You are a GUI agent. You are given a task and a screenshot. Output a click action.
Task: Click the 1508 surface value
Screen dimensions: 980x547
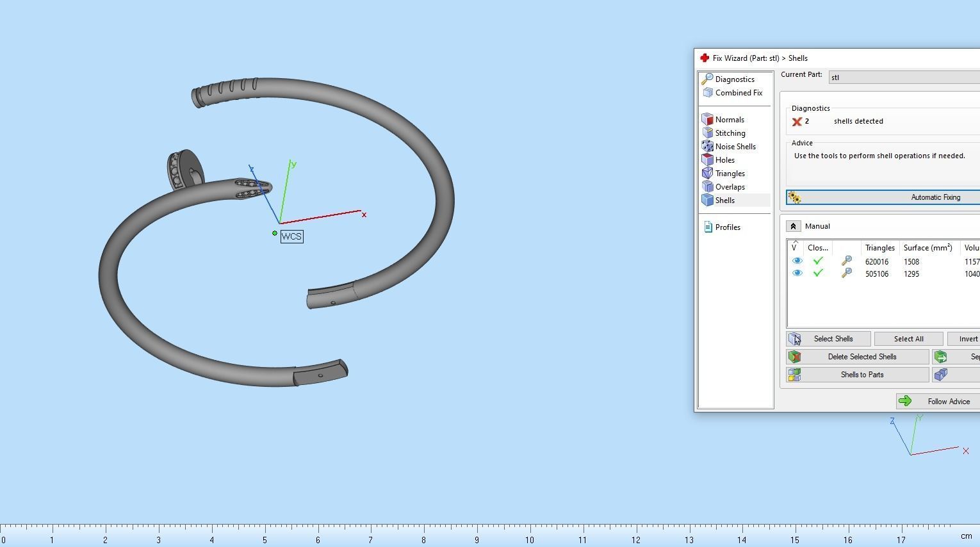tap(911, 262)
